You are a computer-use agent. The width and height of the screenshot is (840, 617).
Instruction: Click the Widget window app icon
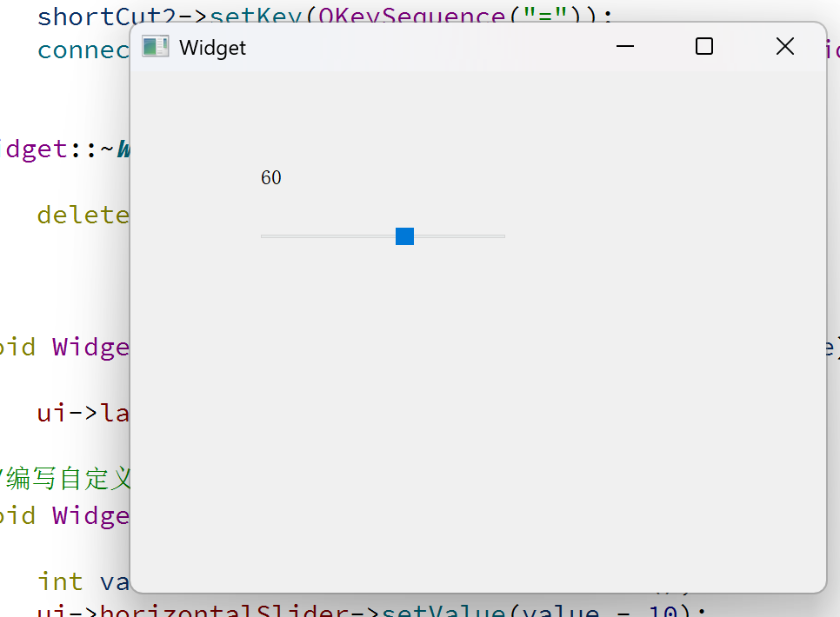(x=156, y=47)
